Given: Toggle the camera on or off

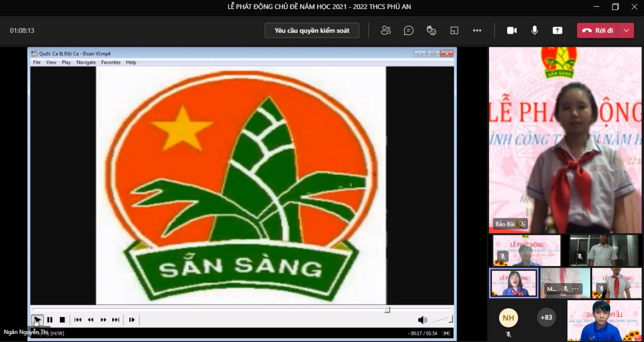Looking at the screenshot, I should coord(512,30).
